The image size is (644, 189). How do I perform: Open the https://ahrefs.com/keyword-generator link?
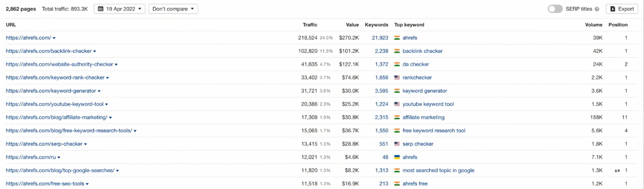[x=51, y=91]
